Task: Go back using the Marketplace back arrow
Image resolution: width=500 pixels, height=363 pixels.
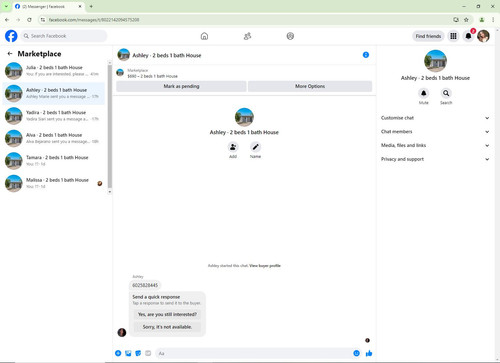Action: point(10,54)
